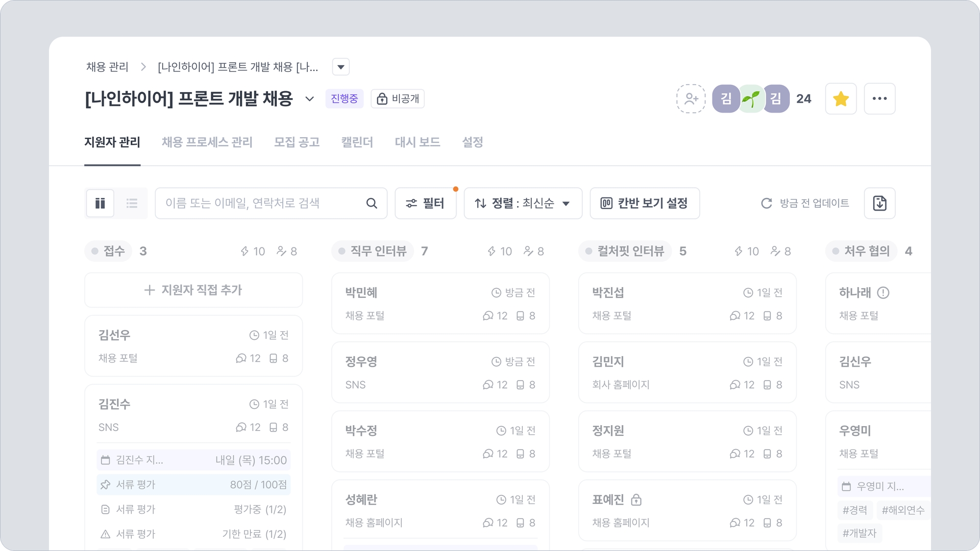
Task: Click the lock icon next to 표예진
Action: tap(636, 500)
